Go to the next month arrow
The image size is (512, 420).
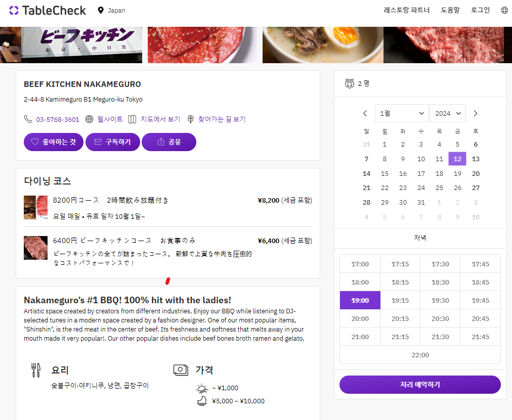(476, 113)
